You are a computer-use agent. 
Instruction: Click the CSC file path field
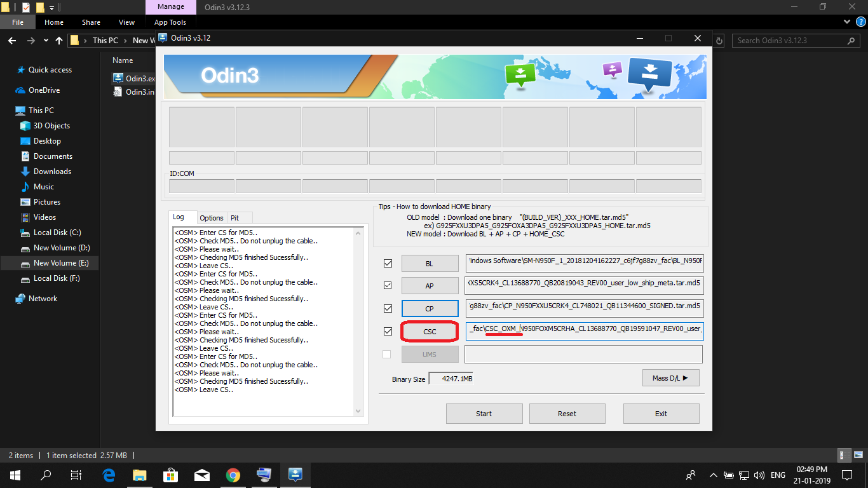[584, 330]
